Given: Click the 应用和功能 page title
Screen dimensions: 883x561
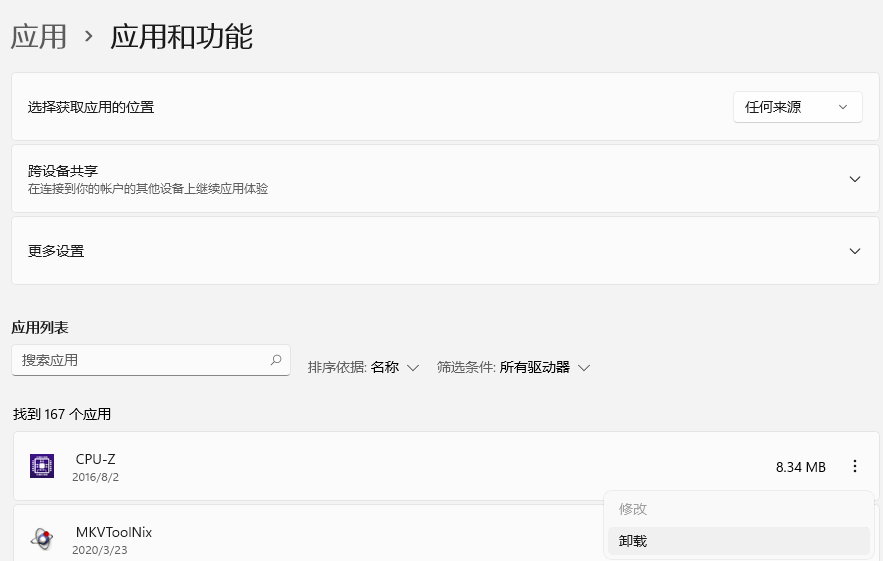Looking at the screenshot, I should [x=181, y=37].
